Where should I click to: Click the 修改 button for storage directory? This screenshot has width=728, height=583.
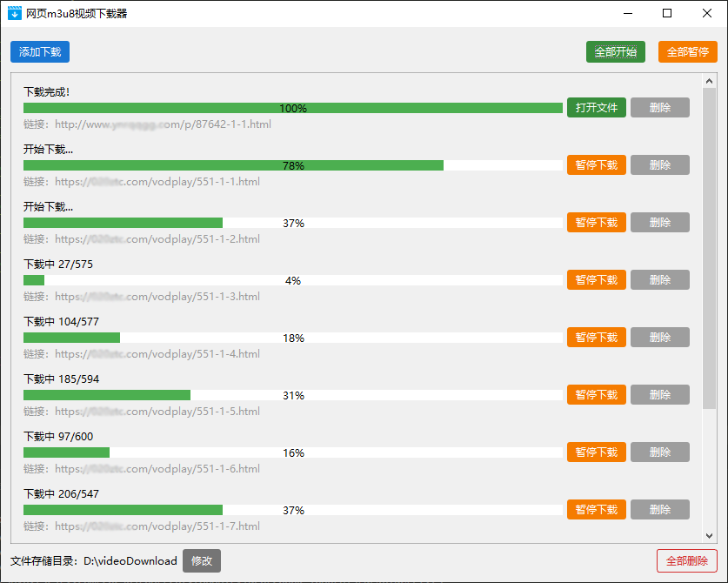(x=202, y=560)
